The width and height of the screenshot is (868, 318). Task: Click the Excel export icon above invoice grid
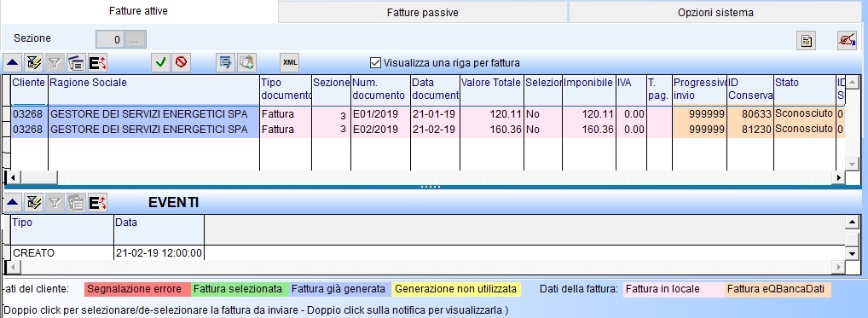click(97, 63)
